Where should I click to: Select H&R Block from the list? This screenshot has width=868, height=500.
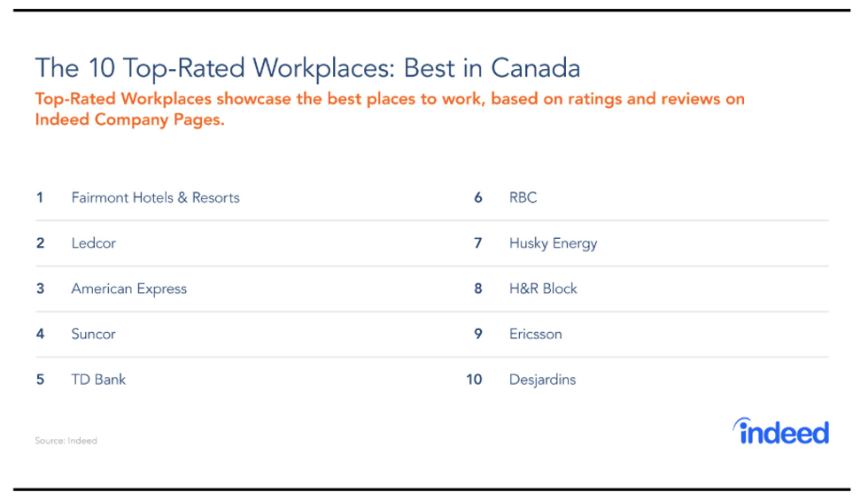[543, 288]
